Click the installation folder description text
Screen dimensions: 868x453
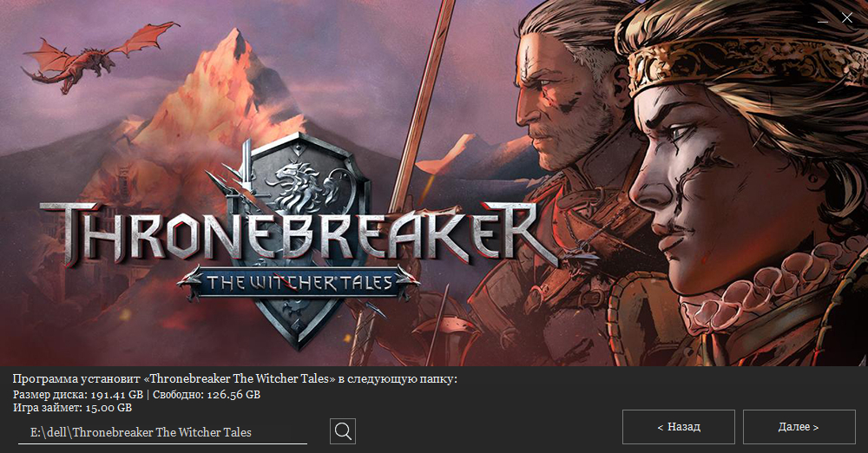(x=234, y=379)
